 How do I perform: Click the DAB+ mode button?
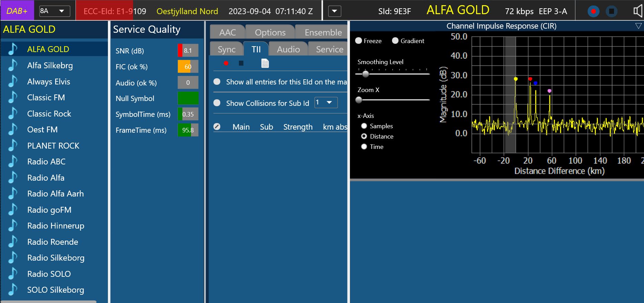tap(17, 11)
